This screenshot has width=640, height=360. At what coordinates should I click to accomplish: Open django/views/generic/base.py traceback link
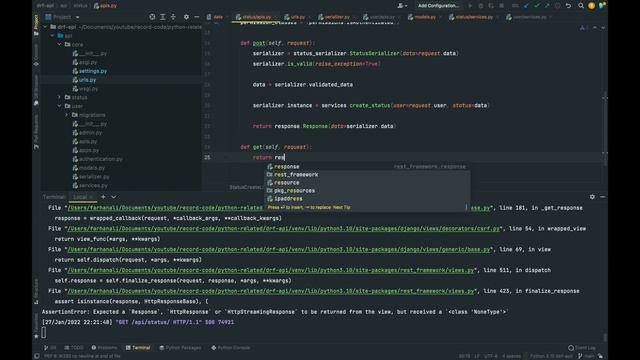click(279, 249)
